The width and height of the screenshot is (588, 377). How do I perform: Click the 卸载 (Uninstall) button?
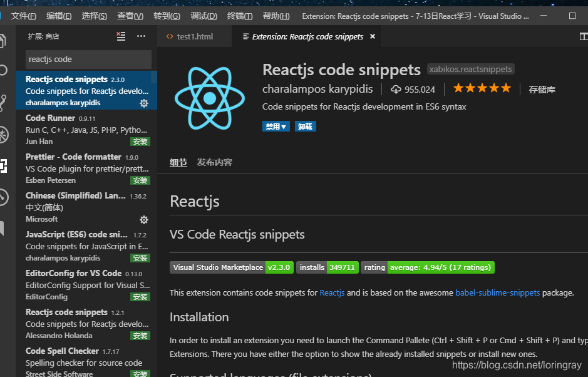[305, 127]
